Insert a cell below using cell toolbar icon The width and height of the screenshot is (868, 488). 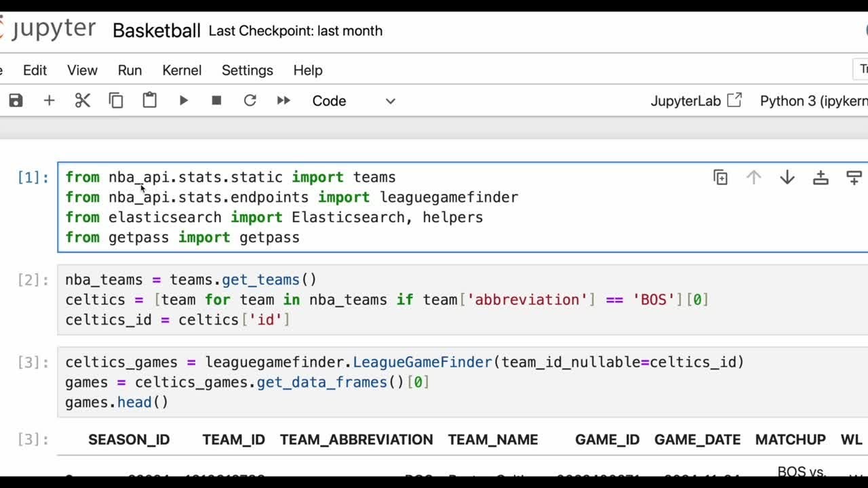coord(854,178)
